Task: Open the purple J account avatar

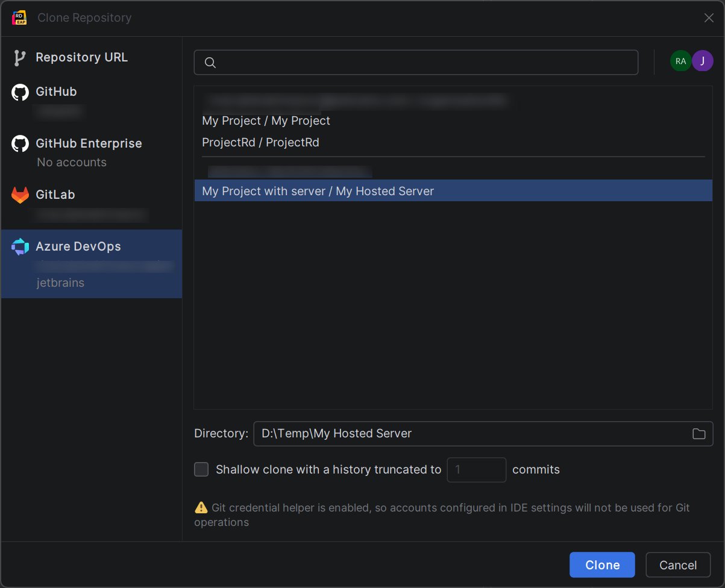Action: tap(703, 61)
